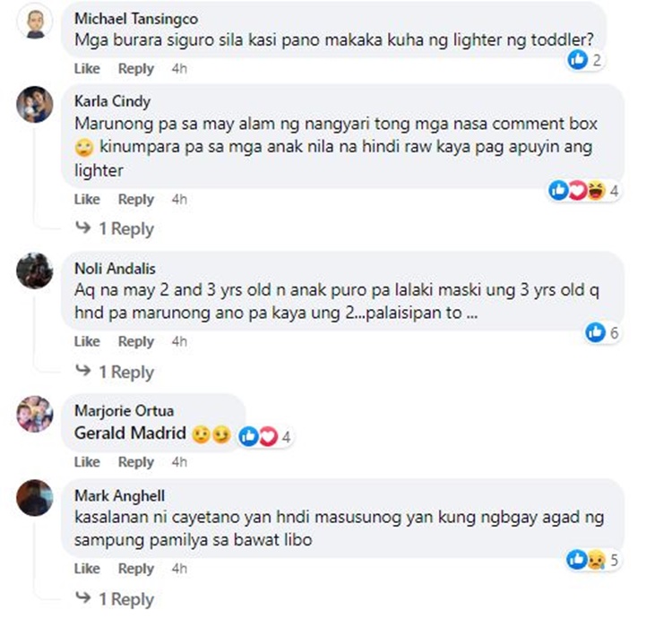This screenshot has width=672, height=618.
Task: Like Mark Anghell's comment
Action: 87,569
